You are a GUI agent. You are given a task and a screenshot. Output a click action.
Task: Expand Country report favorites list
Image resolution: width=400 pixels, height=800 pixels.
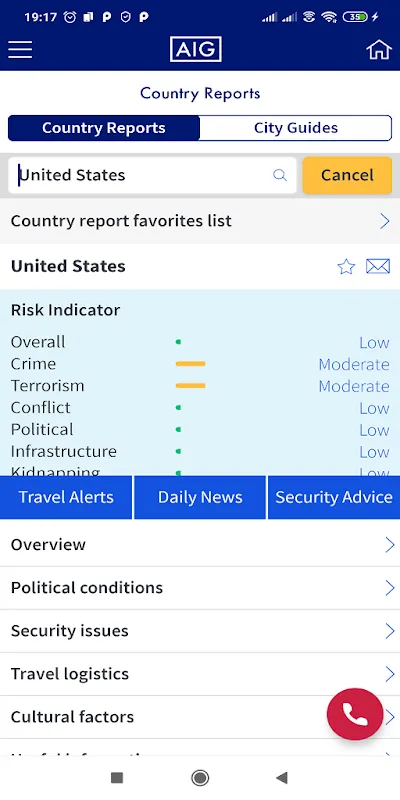click(200, 221)
